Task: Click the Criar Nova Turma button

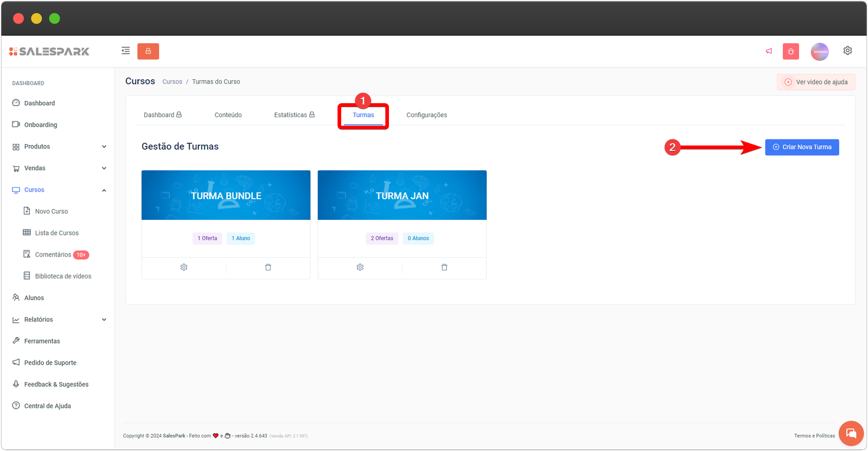Action: coord(802,147)
